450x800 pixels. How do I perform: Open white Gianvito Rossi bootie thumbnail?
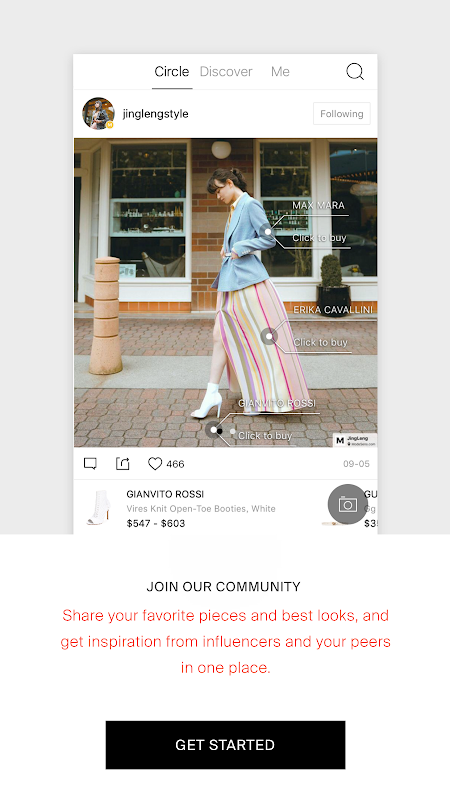(98, 508)
